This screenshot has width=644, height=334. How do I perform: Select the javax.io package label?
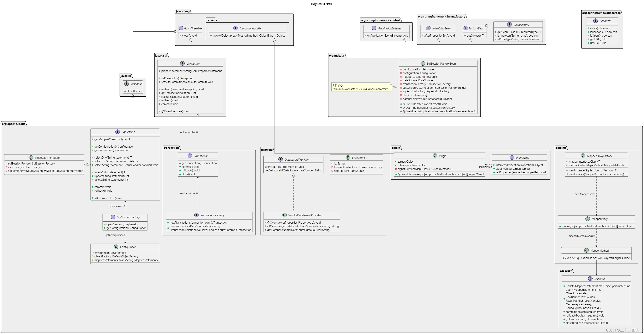pos(126,76)
